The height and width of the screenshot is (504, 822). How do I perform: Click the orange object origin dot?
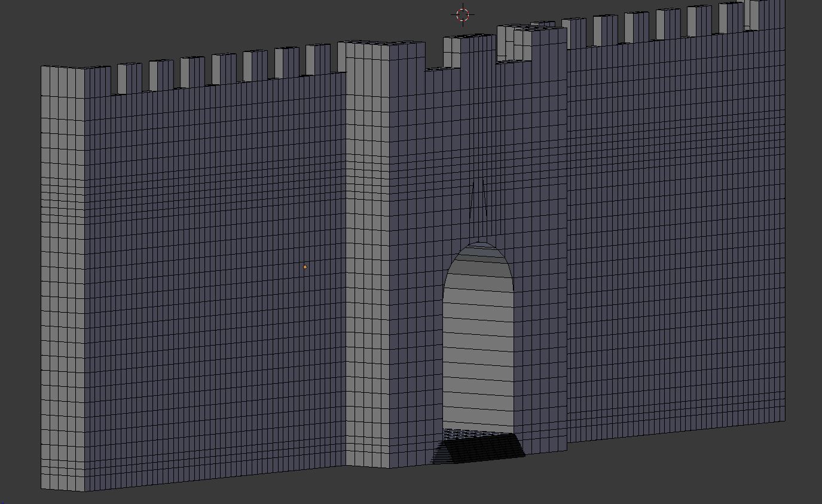click(x=305, y=267)
